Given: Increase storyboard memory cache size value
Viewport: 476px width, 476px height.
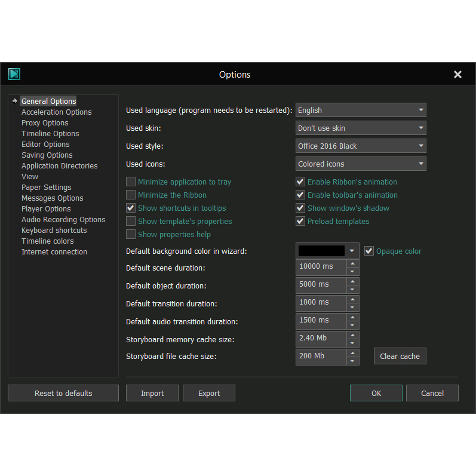Looking at the screenshot, I should [352, 334].
